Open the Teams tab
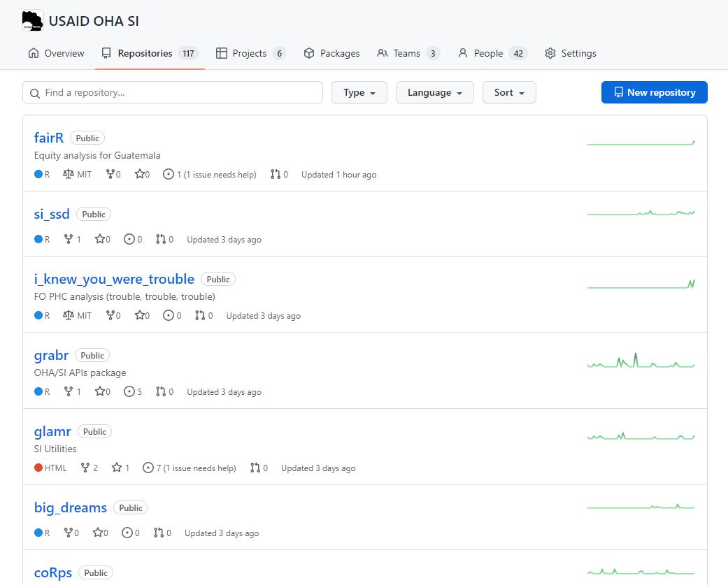 [x=408, y=53]
